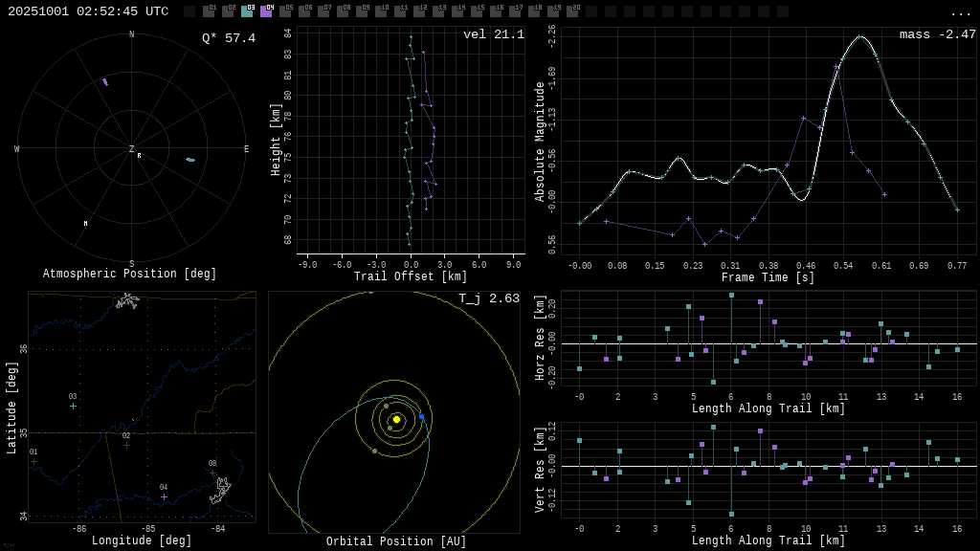Click the mass -2.47 label
This screenshot has height=551, width=980.
click(937, 34)
